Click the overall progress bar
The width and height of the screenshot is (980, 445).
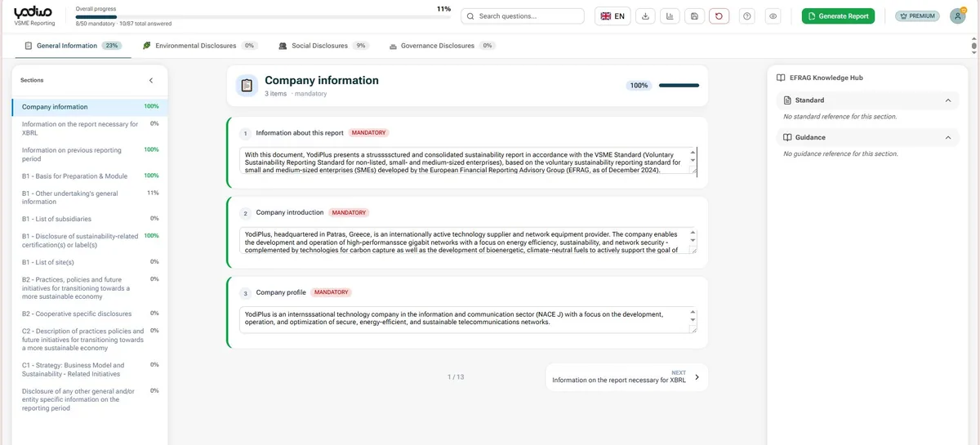click(x=263, y=16)
